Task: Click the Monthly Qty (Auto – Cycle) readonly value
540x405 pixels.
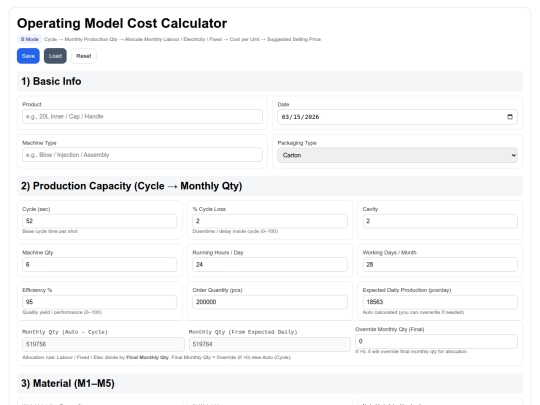Action: point(103,344)
